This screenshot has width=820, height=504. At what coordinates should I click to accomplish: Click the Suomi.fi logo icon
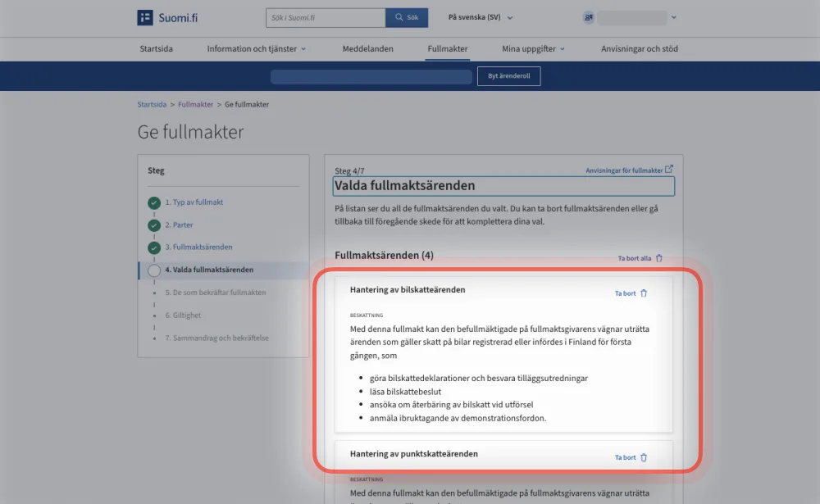(x=145, y=17)
